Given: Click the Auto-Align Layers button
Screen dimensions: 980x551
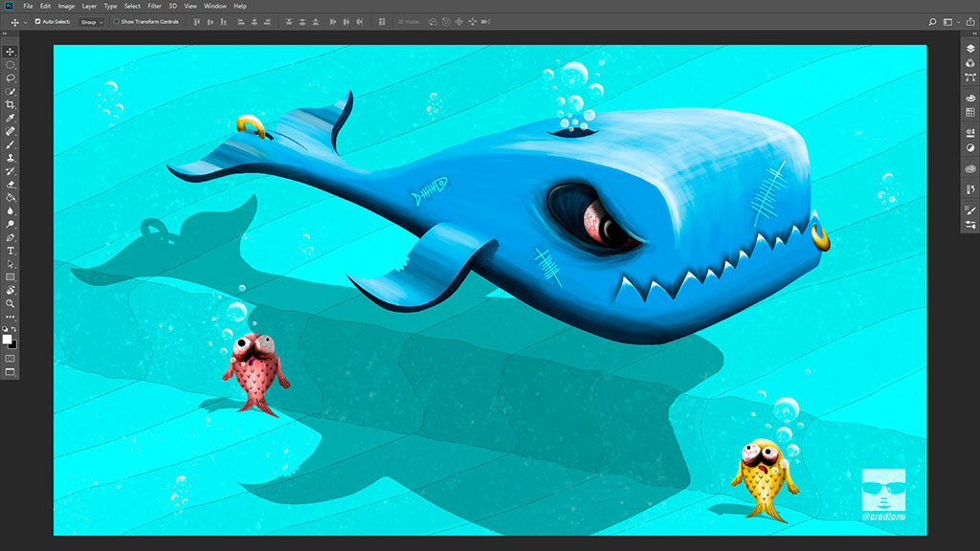Looking at the screenshot, I should 382,22.
